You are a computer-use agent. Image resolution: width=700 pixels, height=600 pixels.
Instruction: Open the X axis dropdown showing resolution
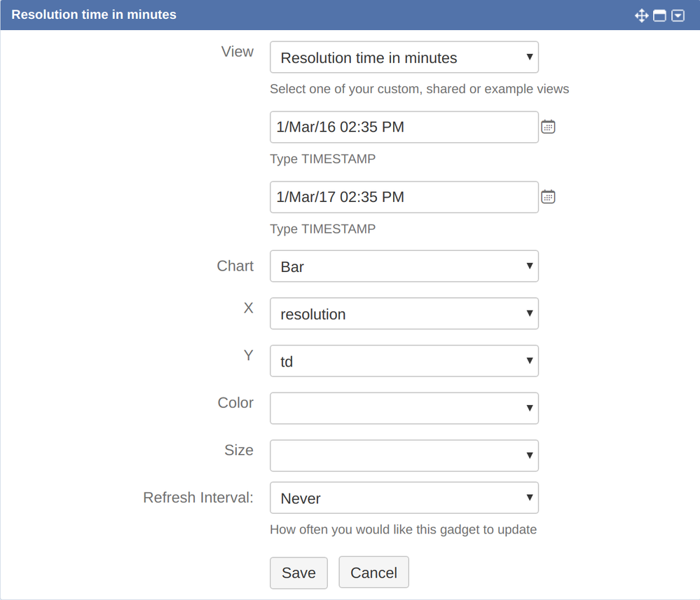[x=404, y=313]
